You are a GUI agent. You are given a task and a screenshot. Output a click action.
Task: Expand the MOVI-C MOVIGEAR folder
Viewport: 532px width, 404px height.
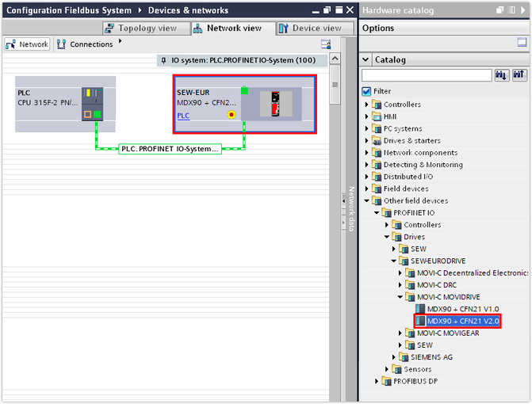pos(400,333)
